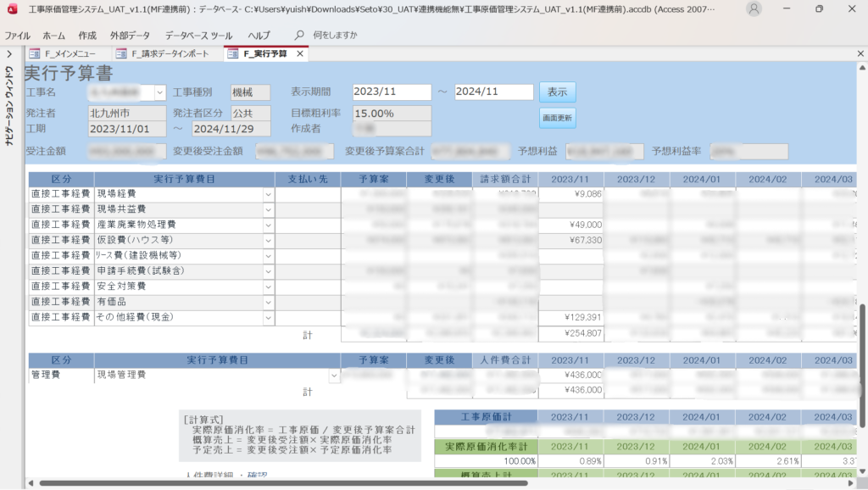Open the 現場管理費 dropdown arrow
Screen dimensions: 868x490
coord(334,375)
